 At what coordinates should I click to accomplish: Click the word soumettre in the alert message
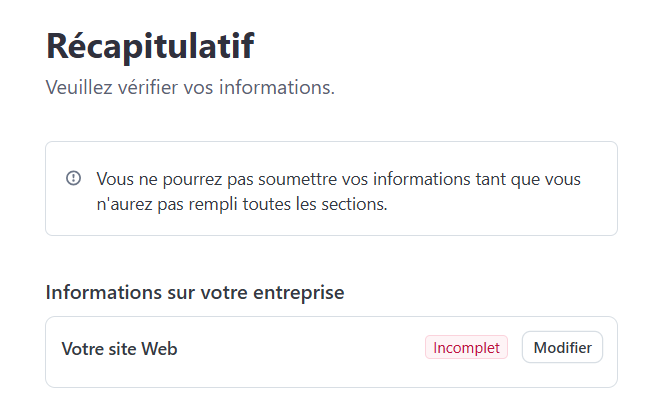coord(276,180)
